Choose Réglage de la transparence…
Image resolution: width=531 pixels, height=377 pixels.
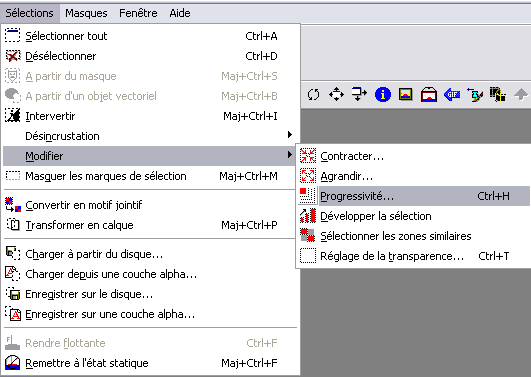(x=414, y=256)
